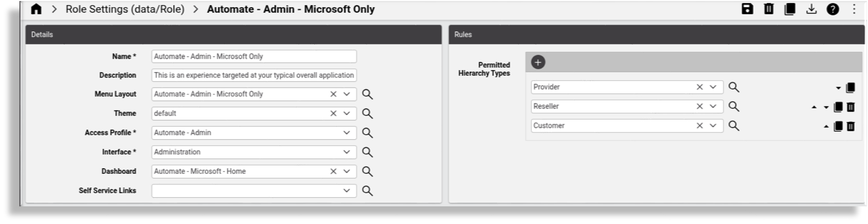Screen dimensions: 868x224
Task: Click the Details panel header
Action: (233, 34)
